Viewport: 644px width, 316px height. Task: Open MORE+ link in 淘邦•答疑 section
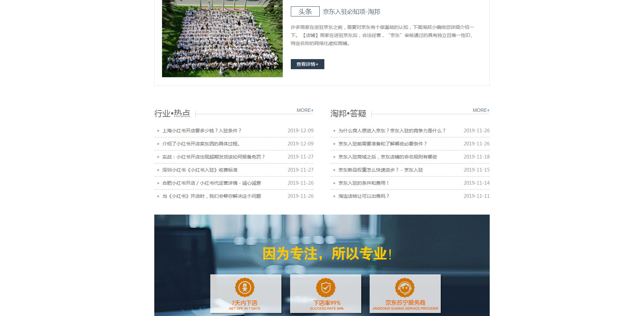click(481, 110)
